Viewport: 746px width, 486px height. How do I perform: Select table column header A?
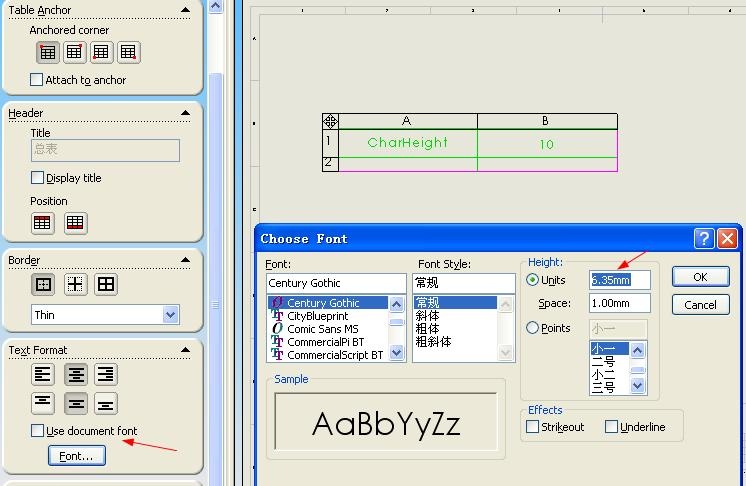pyautogui.click(x=407, y=121)
